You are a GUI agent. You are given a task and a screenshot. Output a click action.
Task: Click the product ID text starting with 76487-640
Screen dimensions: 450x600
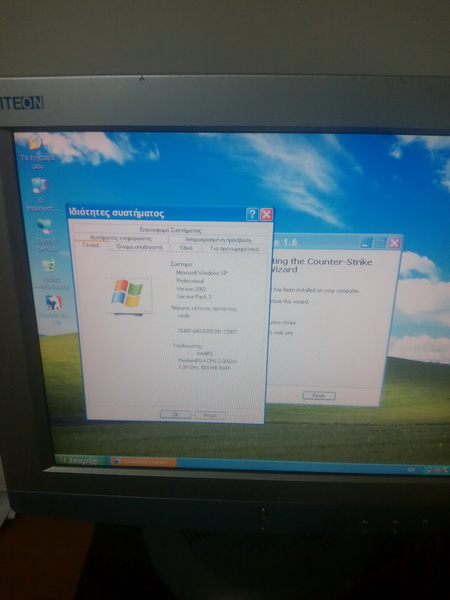207,331
